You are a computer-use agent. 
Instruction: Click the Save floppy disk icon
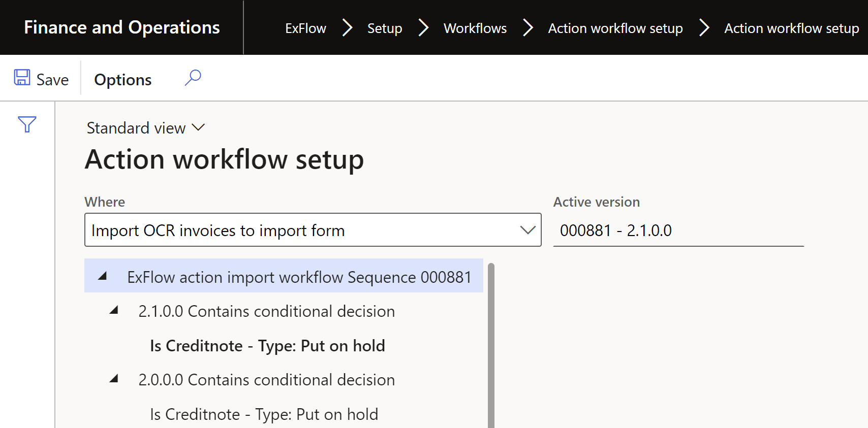tap(22, 78)
